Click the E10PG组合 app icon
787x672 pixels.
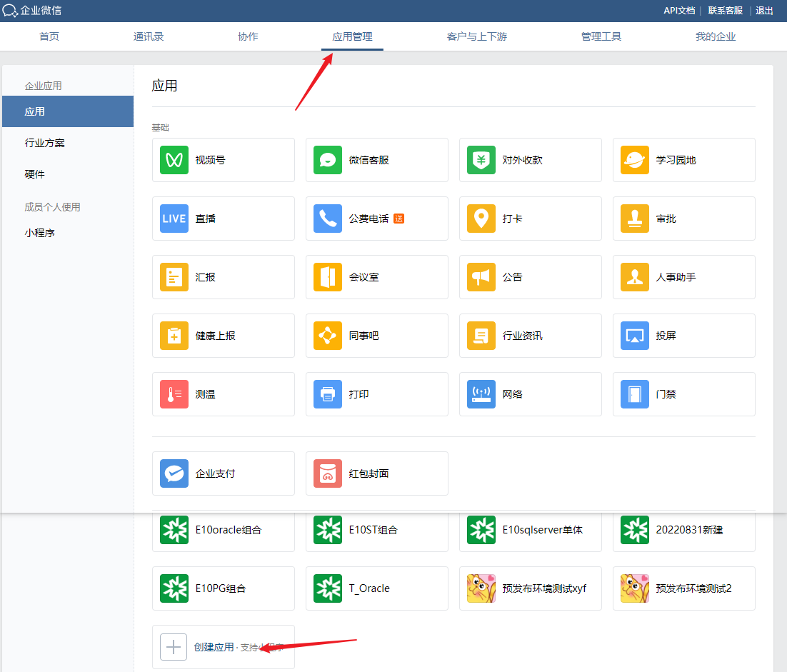[174, 588]
